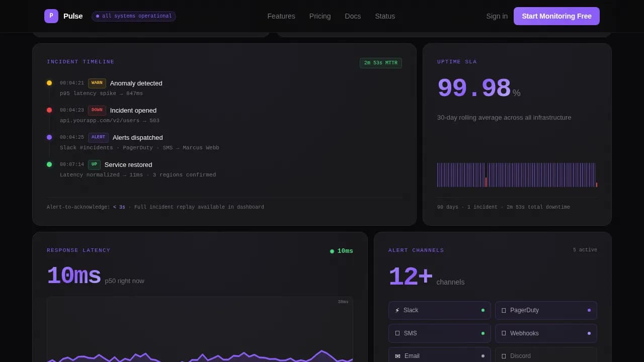644x362 pixels.
Task: Click the WARN badge on Anomaly detected event
Action: 97,83
